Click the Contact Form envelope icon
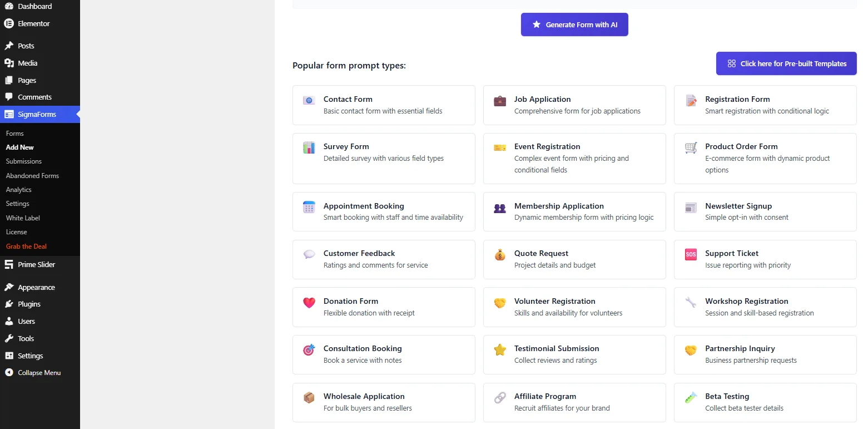This screenshot has width=868, height=429. pos(309,100)
